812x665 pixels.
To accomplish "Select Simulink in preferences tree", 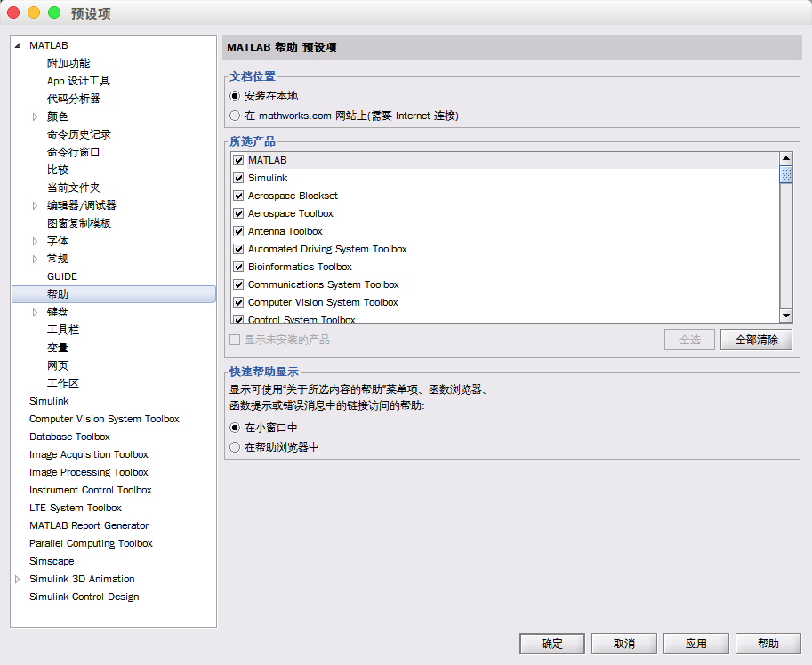I will point(49,402).
